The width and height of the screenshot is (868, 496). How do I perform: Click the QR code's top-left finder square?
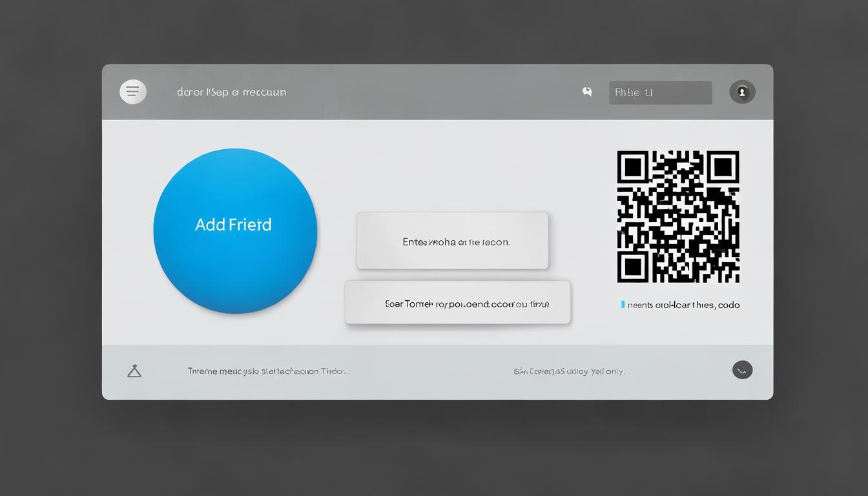click(633, 167)
